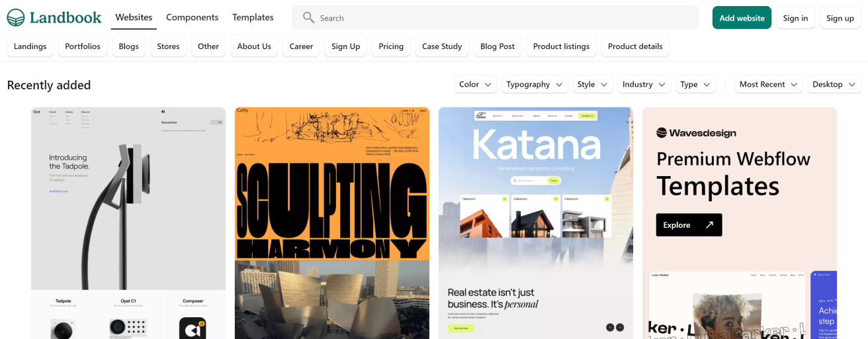Open the Desktop device dropdown
This screenshot has width=868, height=339.
click(834, 84)
